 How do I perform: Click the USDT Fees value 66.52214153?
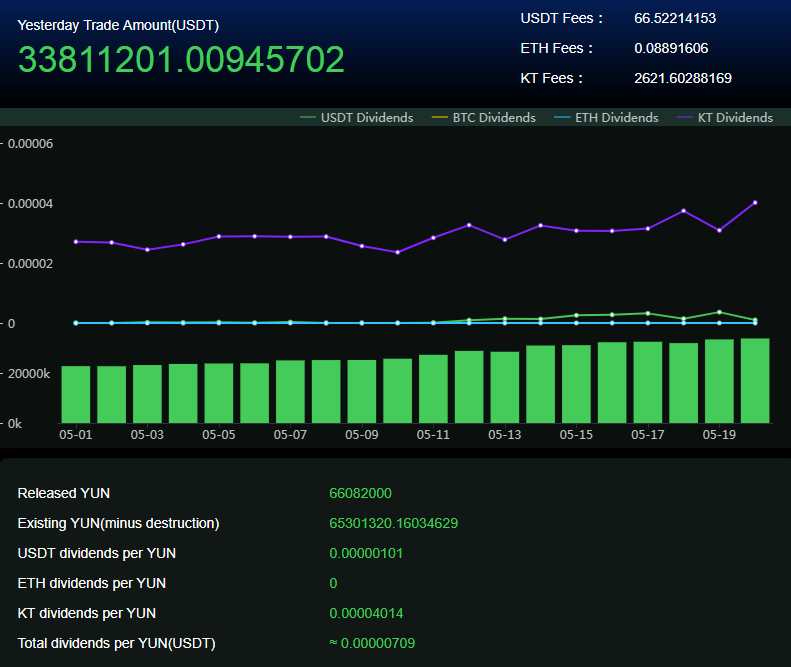coord(675,18)
